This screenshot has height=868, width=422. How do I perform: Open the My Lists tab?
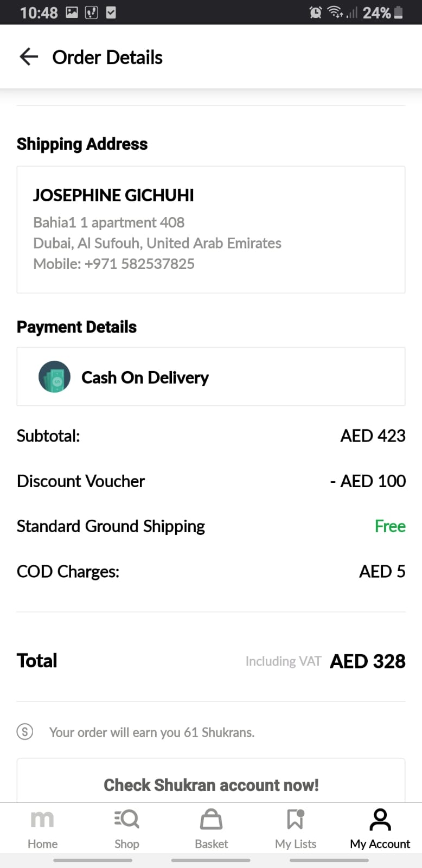296,828
